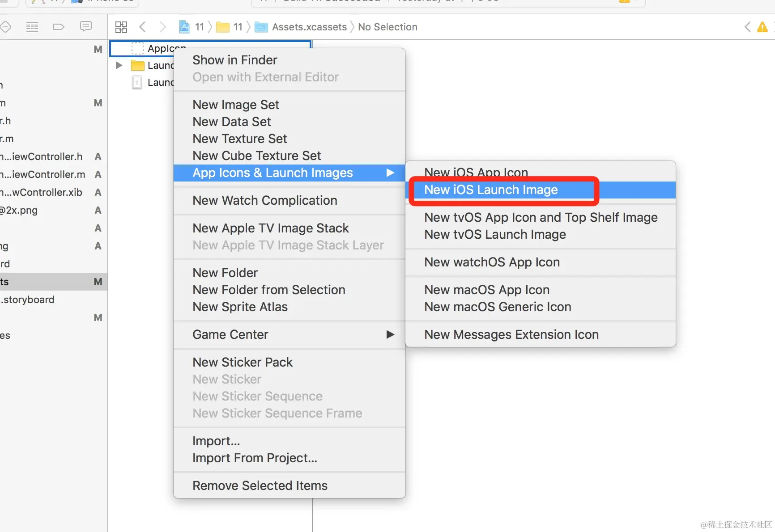Choose New Watch Complication
Viewport: 775px width, 532px height.
point(289,201)
